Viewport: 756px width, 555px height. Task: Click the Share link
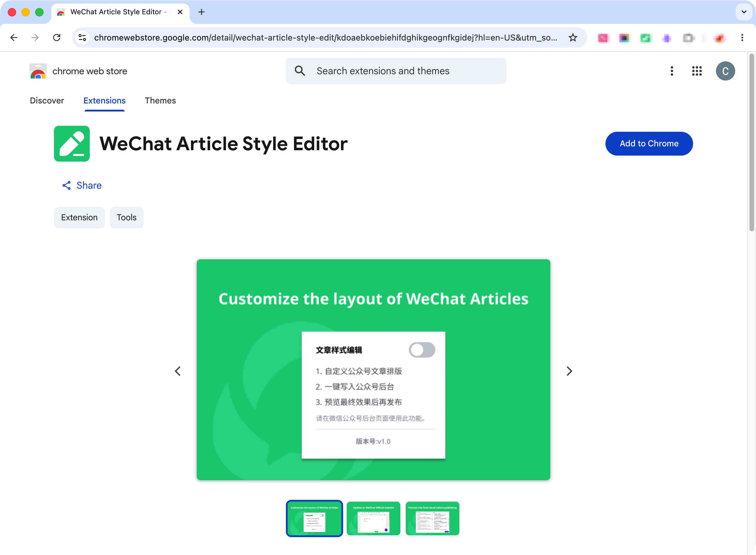[89, 185]
